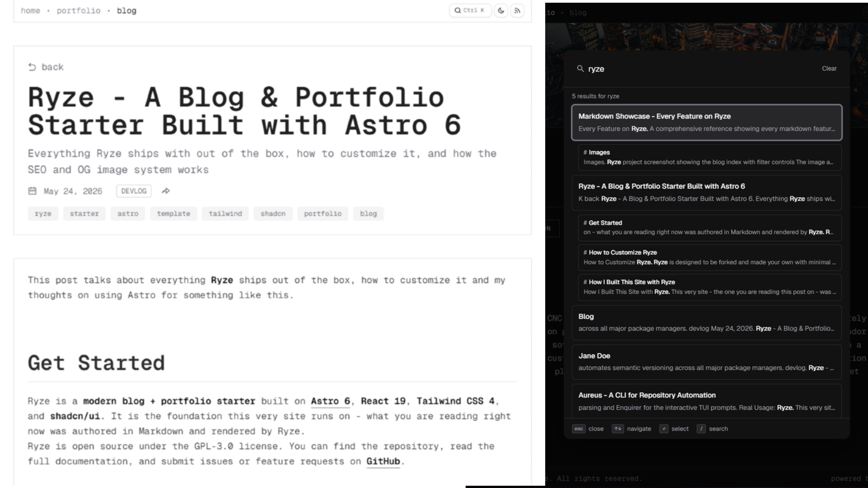Viewport: 868px width, 488px height.
Task: Select blog in the top navigation breadcrumb
Action: 126,10
